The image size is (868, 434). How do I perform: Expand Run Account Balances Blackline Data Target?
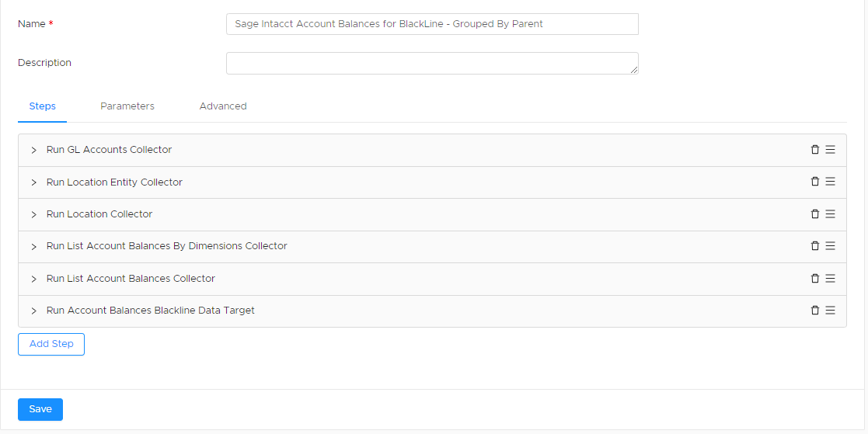(33, 311)
